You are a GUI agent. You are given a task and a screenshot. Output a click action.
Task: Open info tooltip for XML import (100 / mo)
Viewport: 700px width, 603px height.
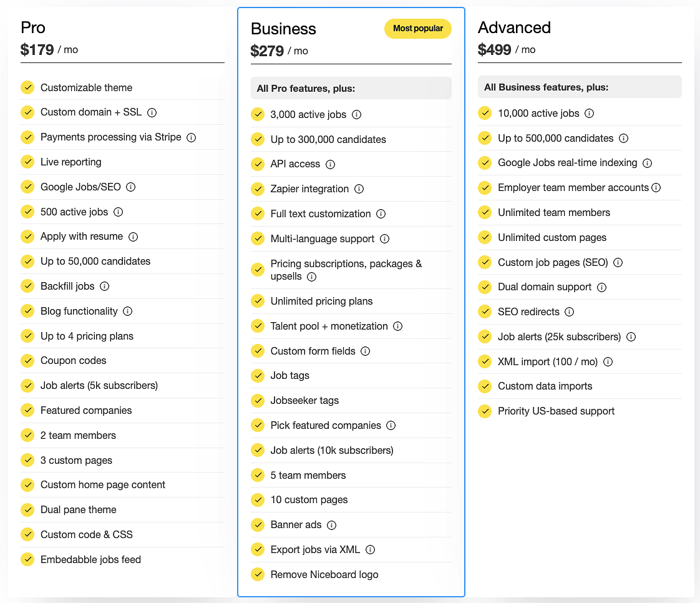[x=608, y=361]
